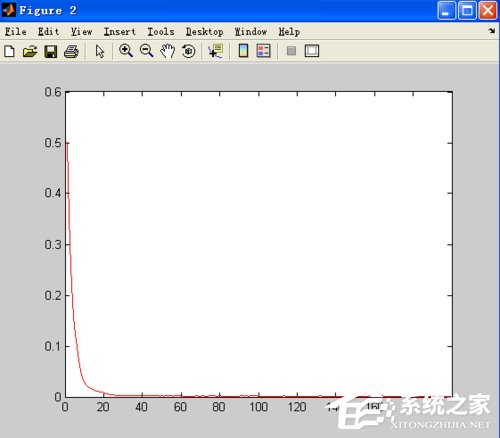Select the Rotate 3D tool
Image resolution: width=500 pixels, height=438 pixels.
[189, 51]
